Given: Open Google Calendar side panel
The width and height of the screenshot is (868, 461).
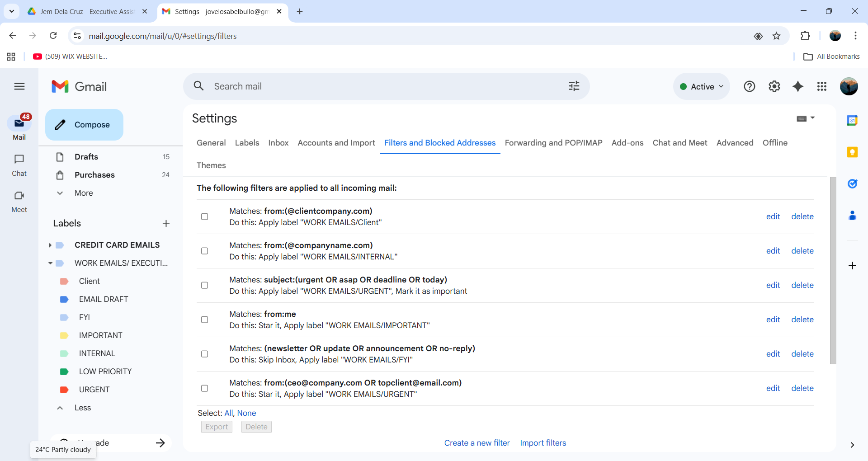Looking at the screenshot, I should coord(852,120).
